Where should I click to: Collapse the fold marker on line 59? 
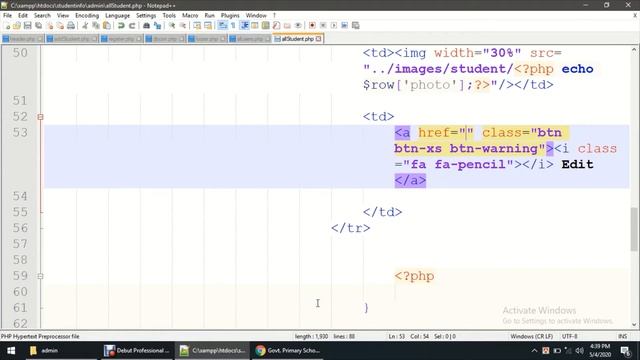(x=40, y=276)
